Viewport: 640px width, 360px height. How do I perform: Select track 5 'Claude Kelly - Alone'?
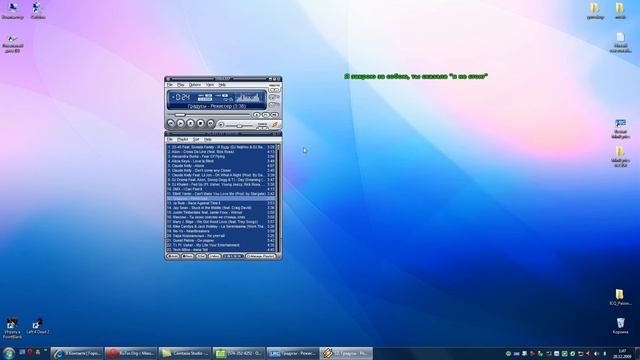pyautogui.click(x=221, y=166)
